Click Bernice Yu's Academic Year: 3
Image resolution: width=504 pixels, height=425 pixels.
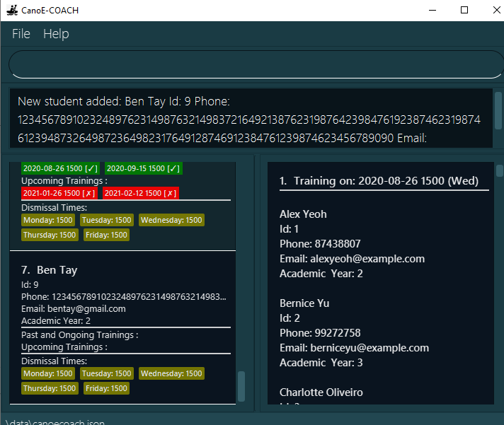(x=321, y=362)
